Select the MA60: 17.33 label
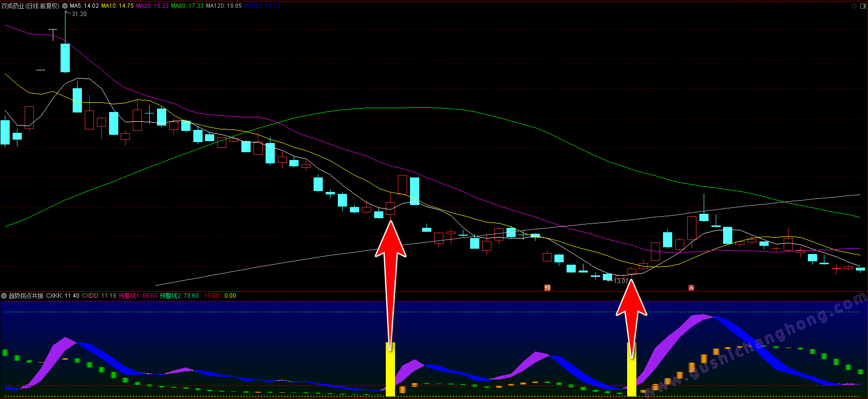The height and width of the screenshot is (399, 868). [x=187, y=6]
